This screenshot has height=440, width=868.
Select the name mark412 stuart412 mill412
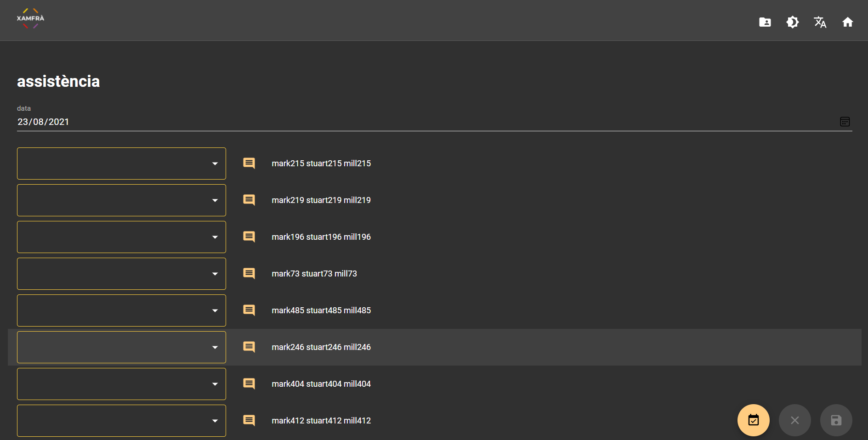[x=321, y=421]
